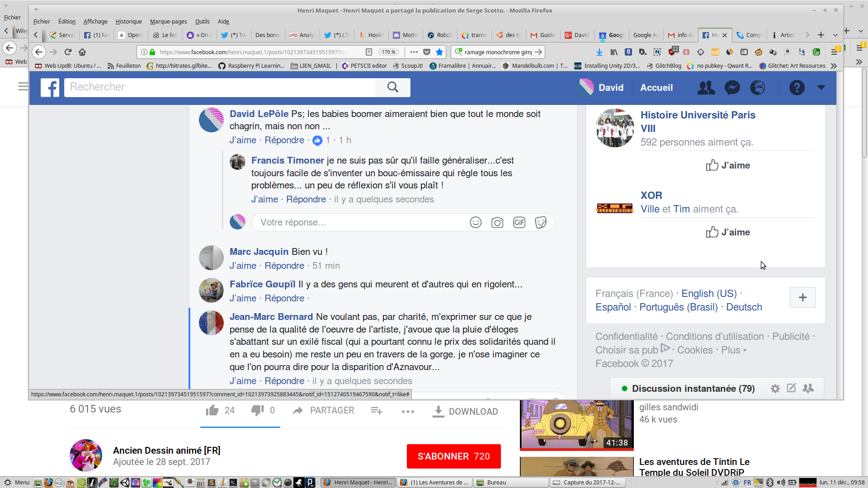
Task: Open the Facebook Messenger icon
Action: [x=732, y=88]
